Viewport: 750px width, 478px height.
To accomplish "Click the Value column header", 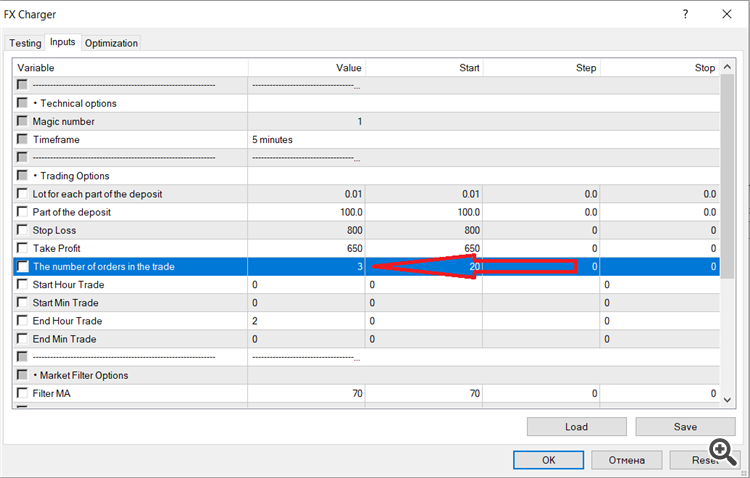I will click(x=307, y=67).
